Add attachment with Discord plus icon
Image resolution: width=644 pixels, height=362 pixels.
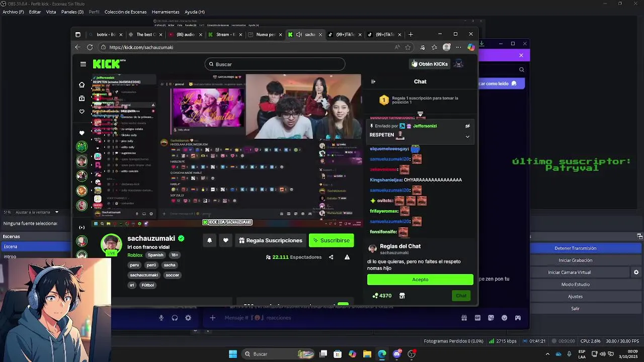coord(212,318)
